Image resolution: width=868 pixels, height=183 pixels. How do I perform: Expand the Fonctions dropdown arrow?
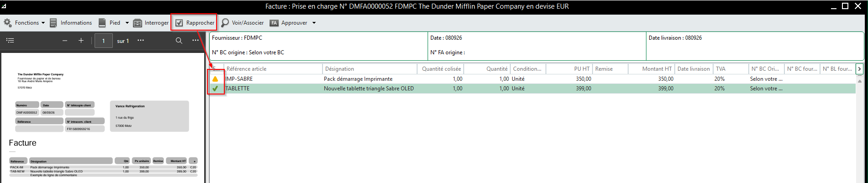[43, 23]
